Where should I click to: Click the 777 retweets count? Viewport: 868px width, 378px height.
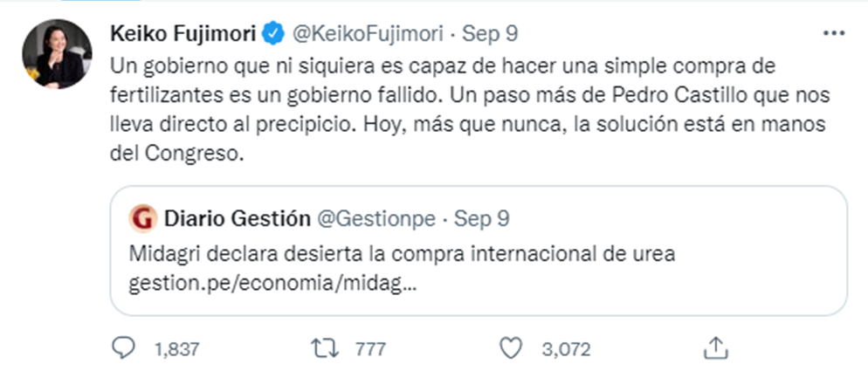tap(371, 349)
